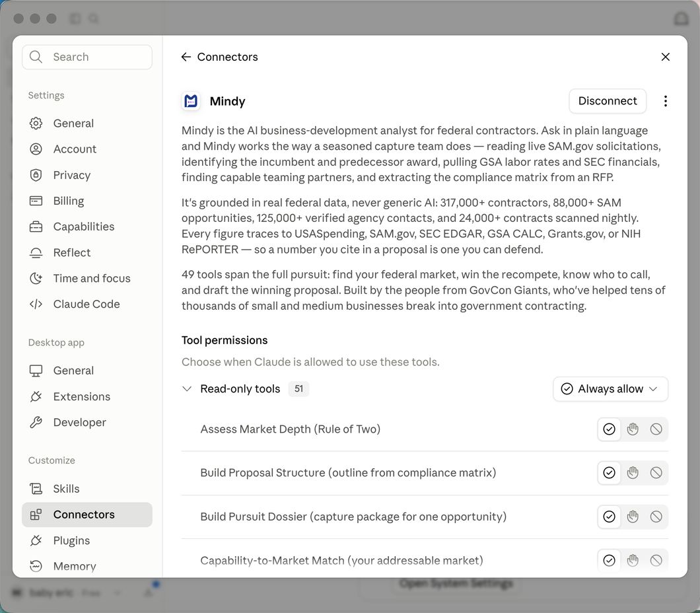Set Build Proposal Structure to needs approval

click(633, 473)
